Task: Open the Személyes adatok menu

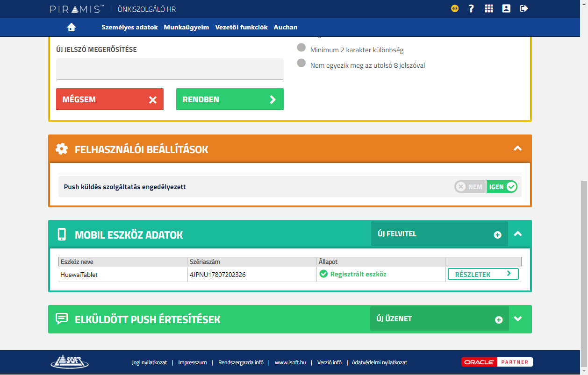Action: click(129, 27)
